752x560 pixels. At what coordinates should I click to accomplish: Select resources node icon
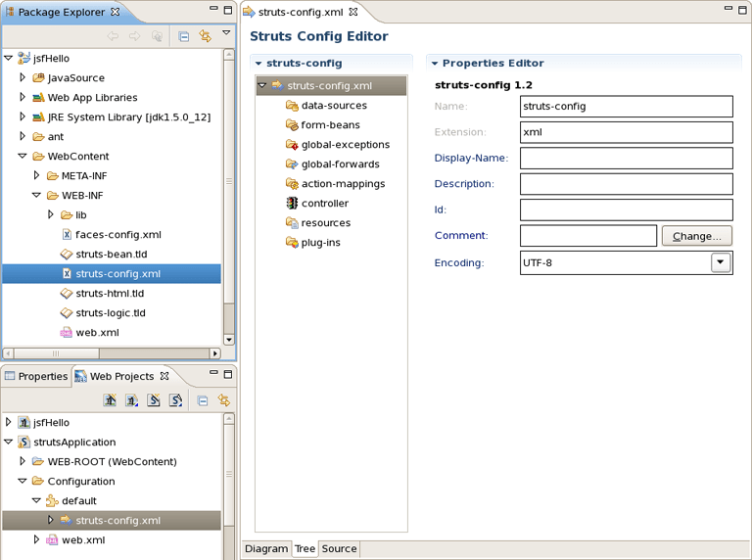[x=292, y=223]
